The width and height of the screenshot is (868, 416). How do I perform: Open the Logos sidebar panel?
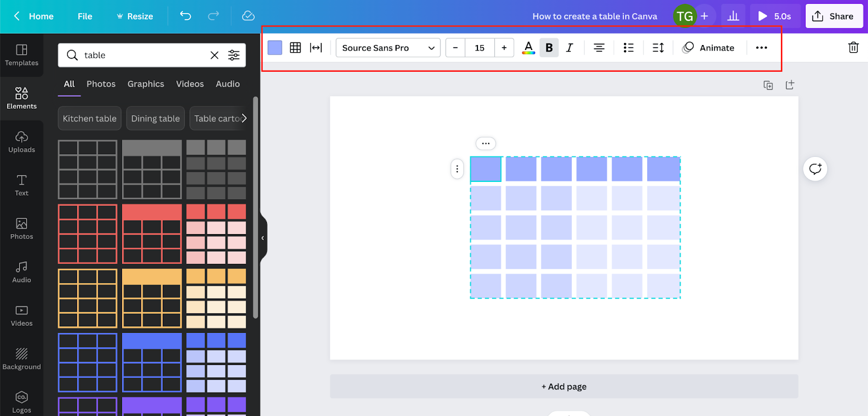click(x=22, y=403)
